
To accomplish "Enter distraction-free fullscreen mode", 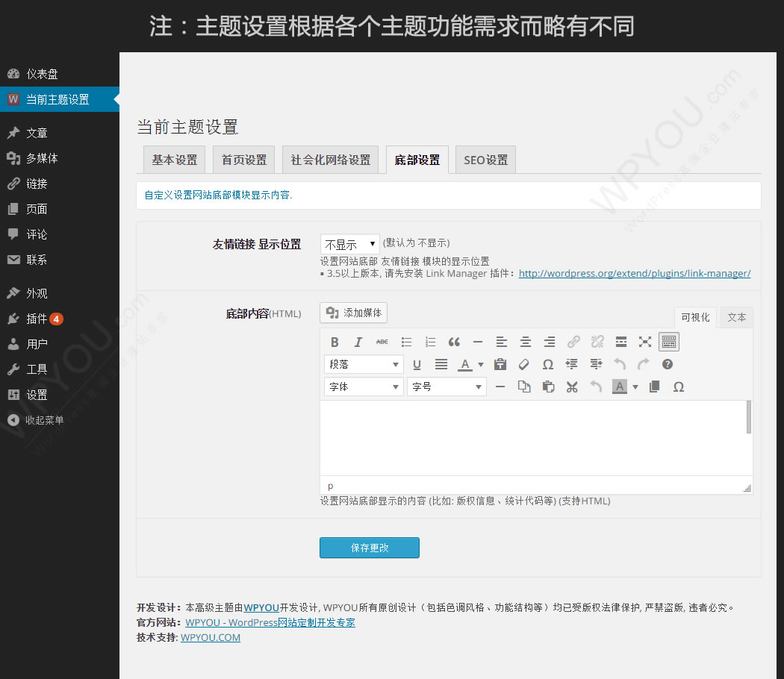I will 645,342.
